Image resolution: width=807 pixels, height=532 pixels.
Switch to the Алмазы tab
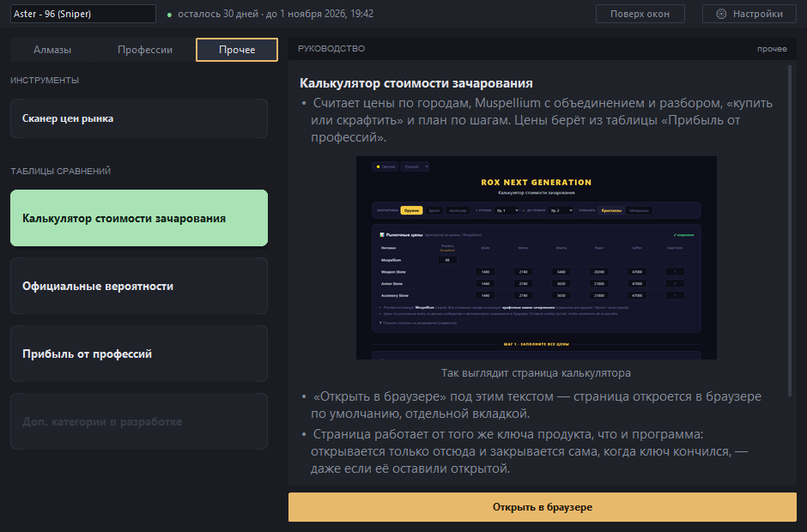tap(52, 50)
